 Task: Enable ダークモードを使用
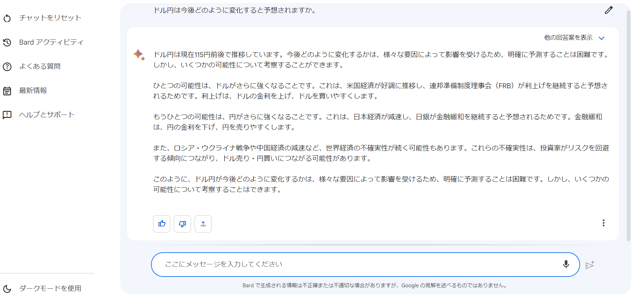coord(50,288)
